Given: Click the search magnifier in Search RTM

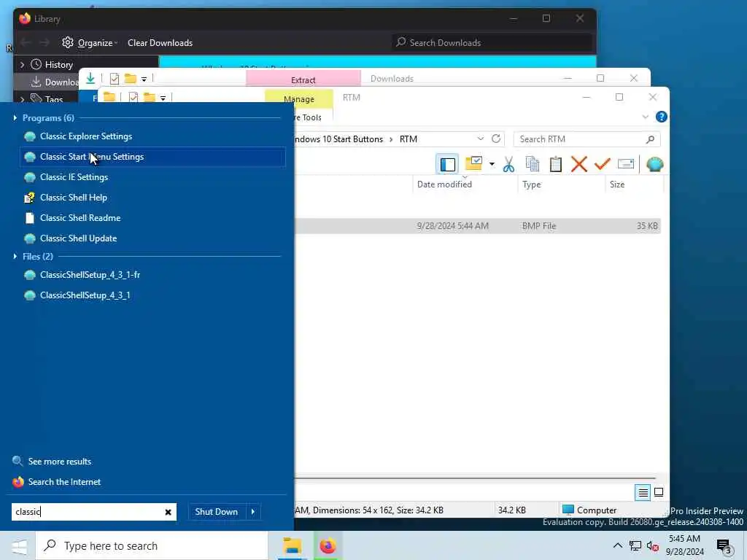Looking at the screenshot, I should click(x=650, y=139).
